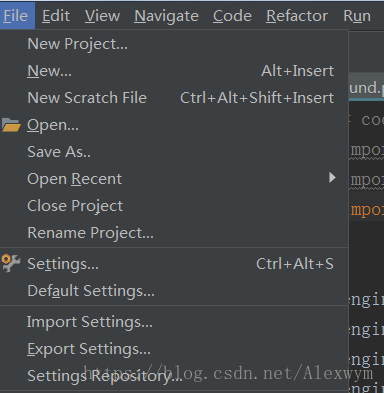Screen dimensions: 384x393
Task: Expand the Open Recent submenu arrow
Action: [332, 178]
